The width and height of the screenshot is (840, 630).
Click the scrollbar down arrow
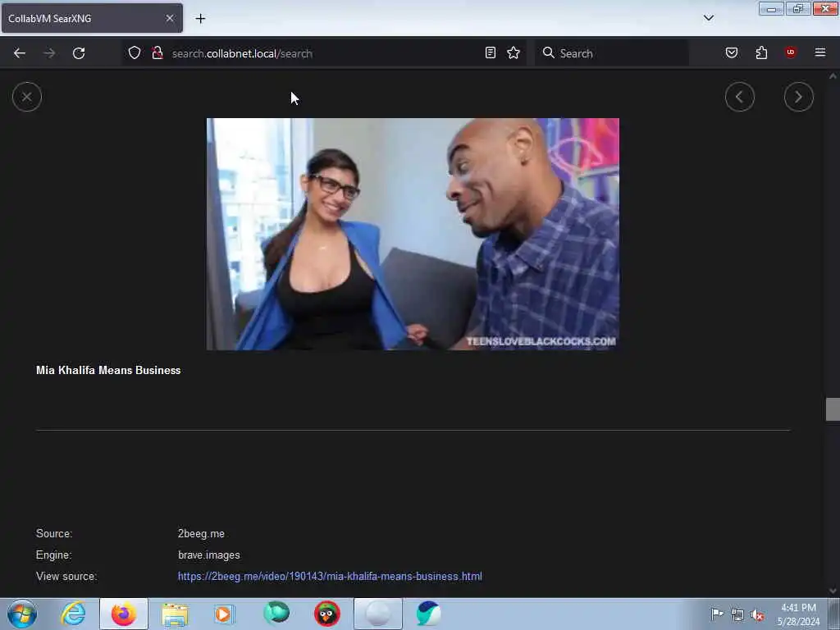(833, 591)
